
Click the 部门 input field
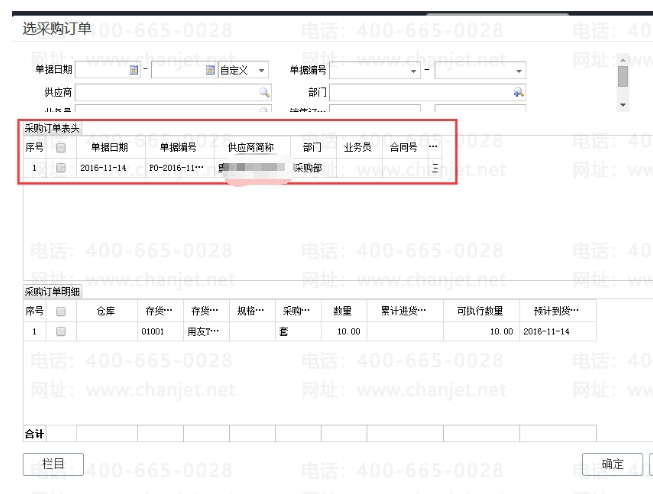427,92
